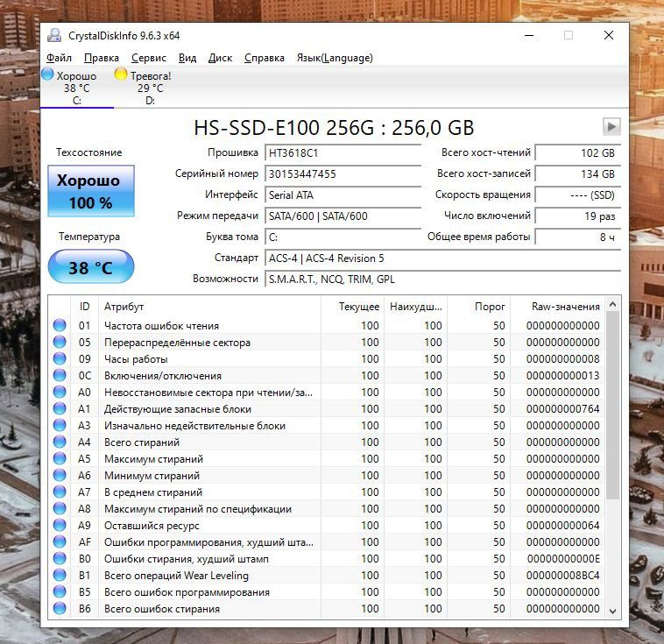Image resolution: width=664 pixels, height=644 pixels.
Task: Click status icon of Всего ошибок стирания row
Action: tap(60, 608)
